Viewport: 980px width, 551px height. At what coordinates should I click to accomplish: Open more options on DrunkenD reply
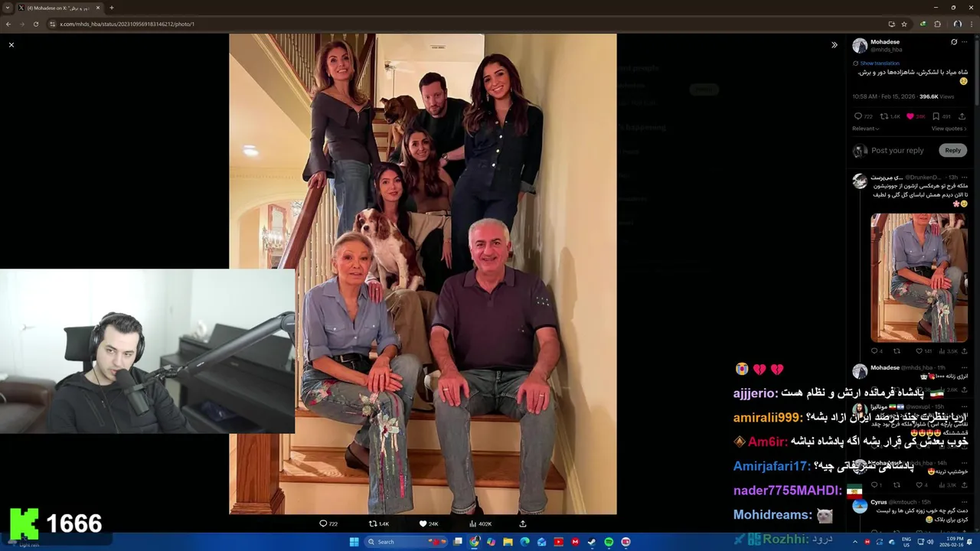click(x=964, y=177)
